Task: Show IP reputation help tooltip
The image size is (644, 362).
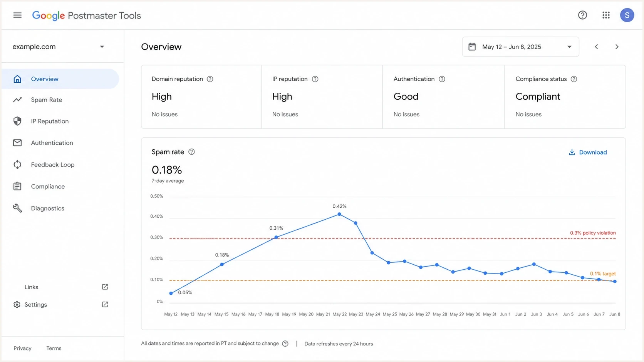Action: click(x=315, y=79)
